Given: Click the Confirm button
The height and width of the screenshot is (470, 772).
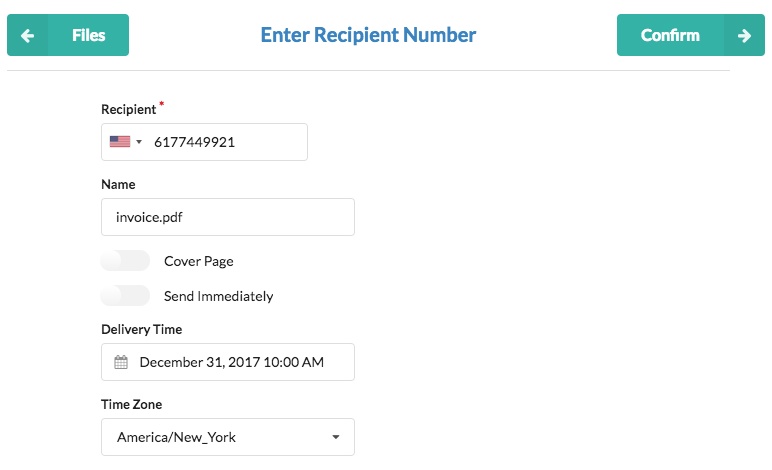Looking at the screenshot, I should click(691, 35).
